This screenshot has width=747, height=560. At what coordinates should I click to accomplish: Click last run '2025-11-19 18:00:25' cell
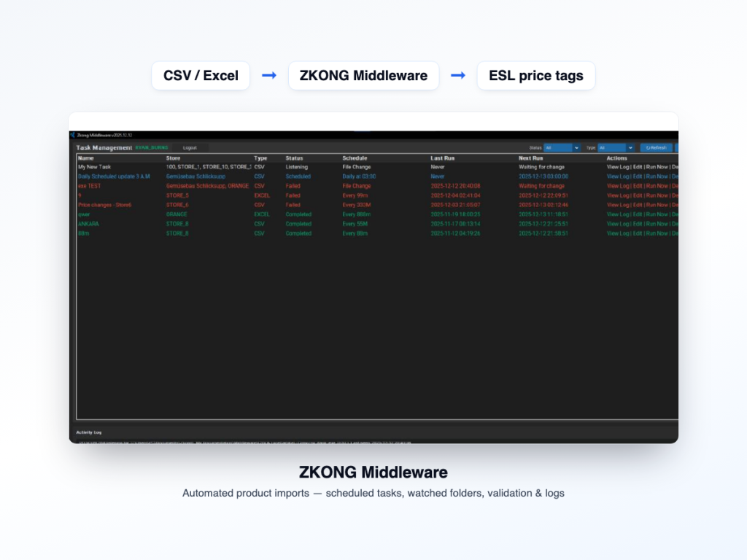[x=455, y=215]
